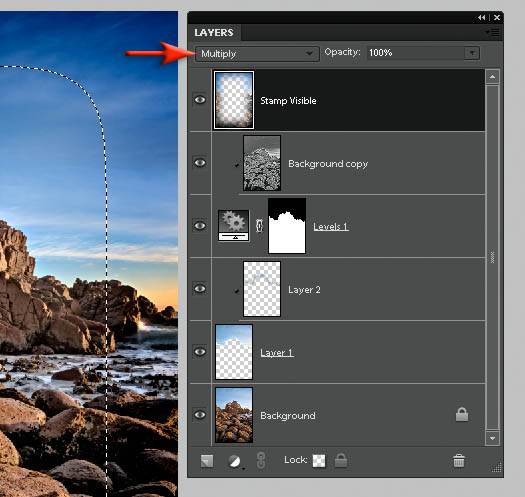Image resolution: width=525 pixels, height=497 pixels.
Task: Click the mask link icon on Levels 1
Action: [259, 226]
